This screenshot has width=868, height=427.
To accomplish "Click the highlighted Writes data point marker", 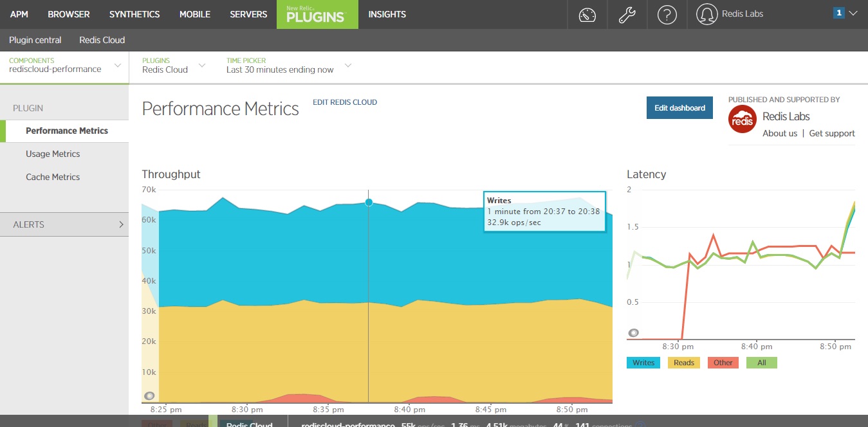I will tap(369, 202).
